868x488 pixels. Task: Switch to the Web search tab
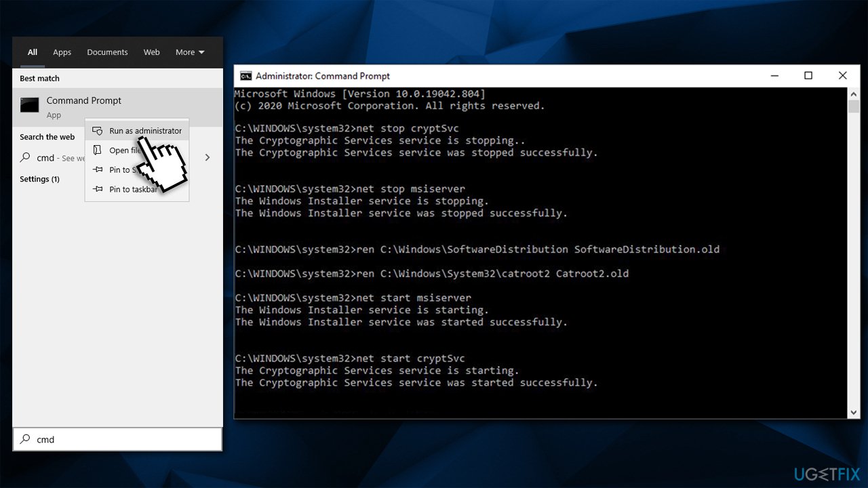click(x=152, y=52)
